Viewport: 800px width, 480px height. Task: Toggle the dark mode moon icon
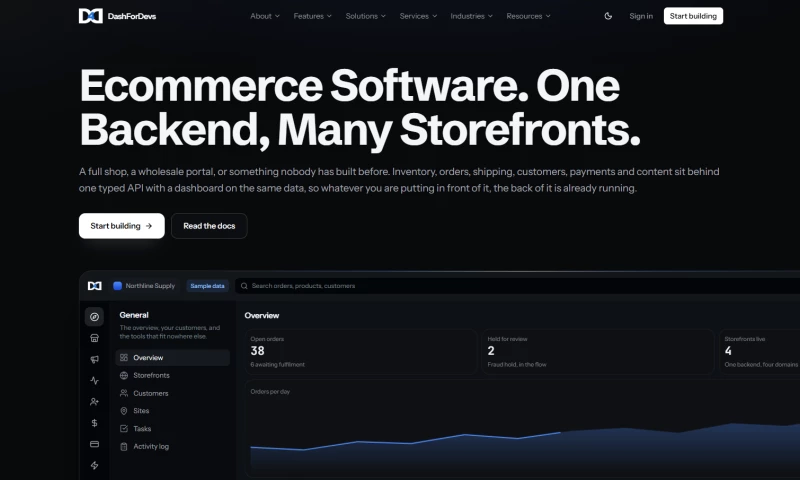(608, 16)
